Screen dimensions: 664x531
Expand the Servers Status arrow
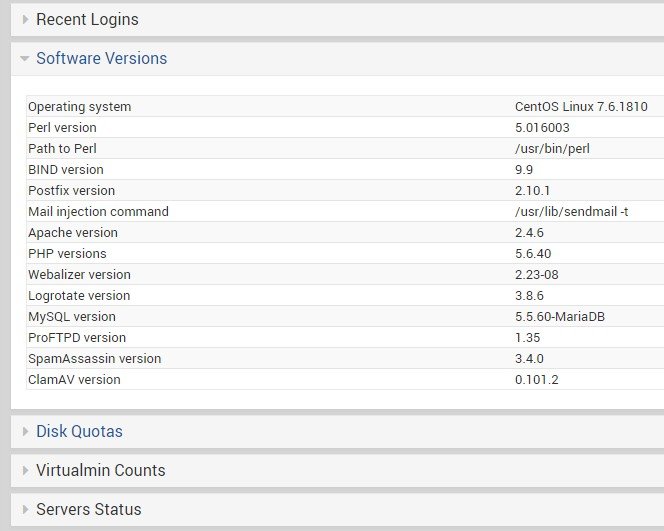tap(25, 509)
